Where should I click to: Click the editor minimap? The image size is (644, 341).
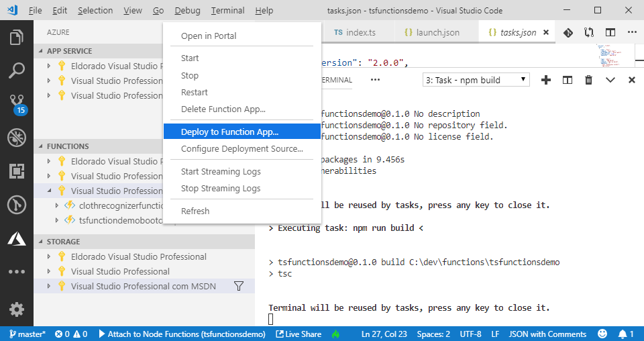[610, 56]
